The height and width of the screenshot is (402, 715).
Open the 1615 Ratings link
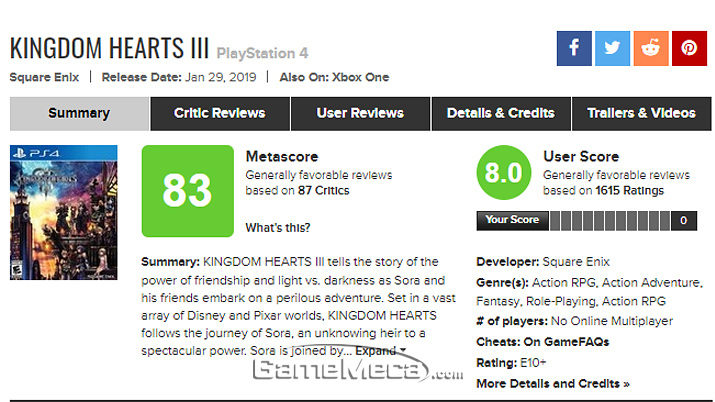[626, 190]
